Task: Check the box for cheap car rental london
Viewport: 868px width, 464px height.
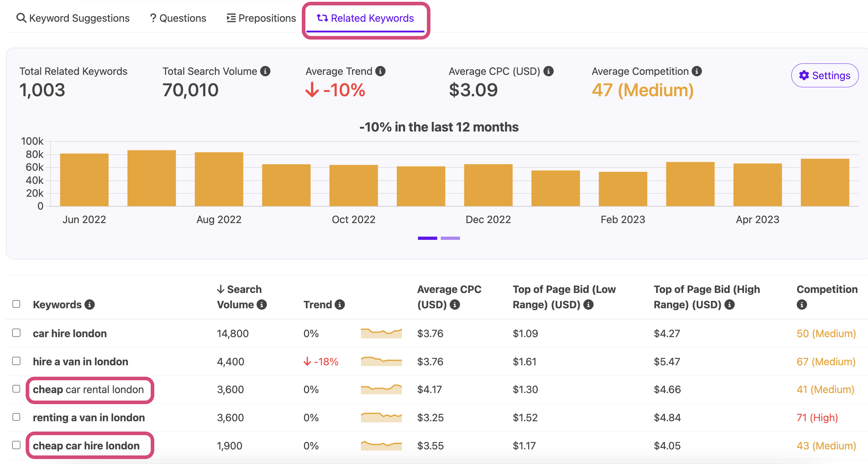Action: point(16,389)
